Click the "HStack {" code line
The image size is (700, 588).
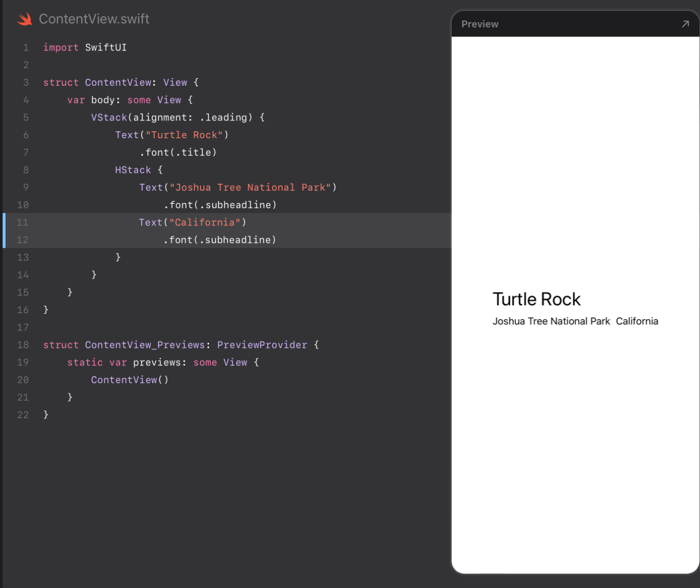click(x=139, y=170)
